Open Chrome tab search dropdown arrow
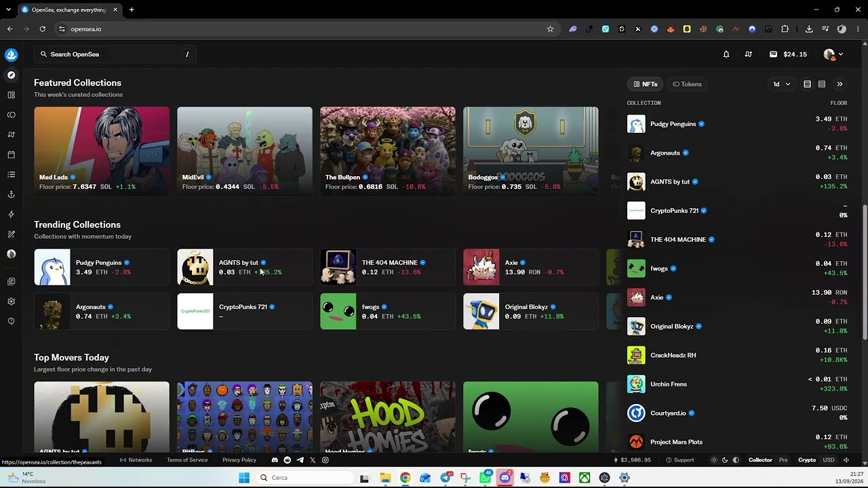Image resolution: width=868 pixels, height=488 pixels. coord(9,9)
